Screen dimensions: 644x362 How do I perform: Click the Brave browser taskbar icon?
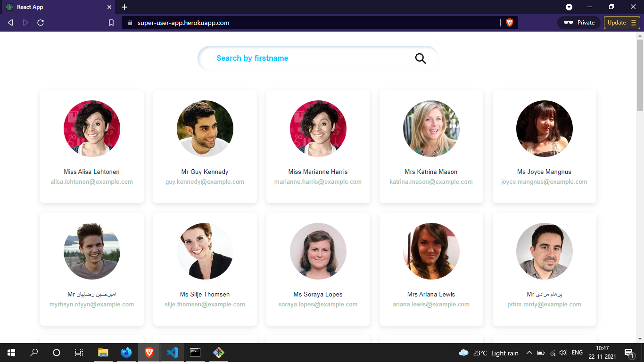coord(149,353)
